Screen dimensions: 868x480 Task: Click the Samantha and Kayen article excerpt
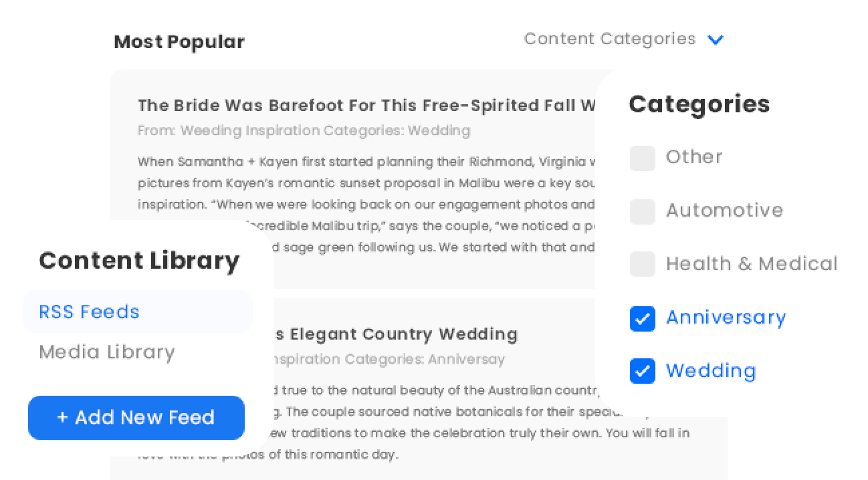[x=366, y=205]
